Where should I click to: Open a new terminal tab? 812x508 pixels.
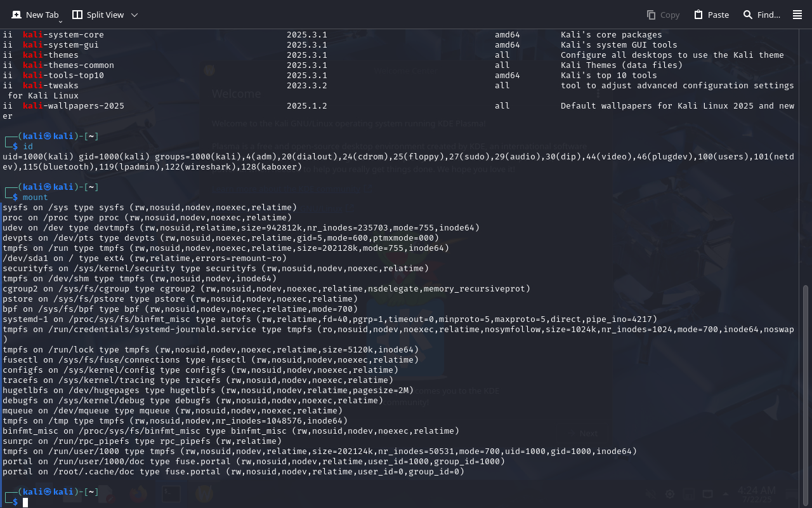35,15
